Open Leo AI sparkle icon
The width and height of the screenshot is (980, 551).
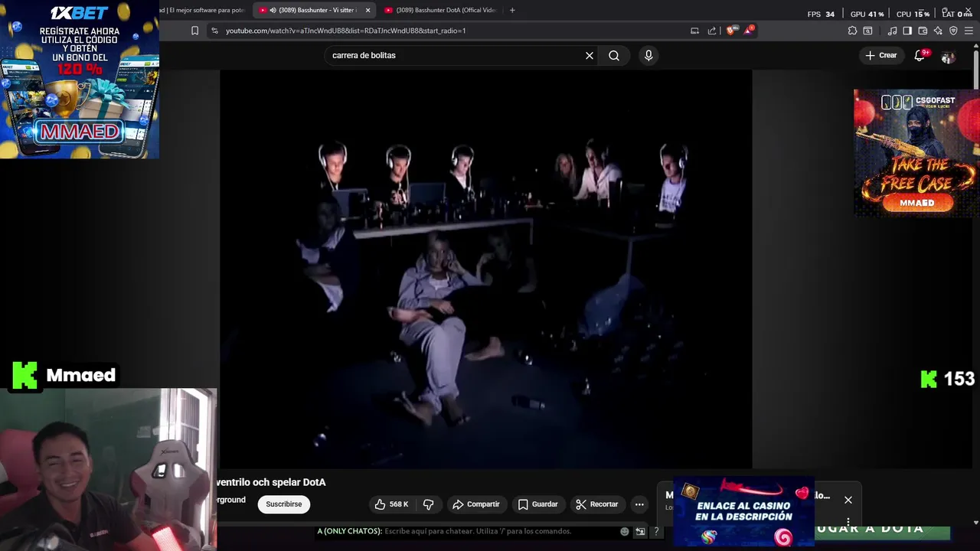point(938,31)
